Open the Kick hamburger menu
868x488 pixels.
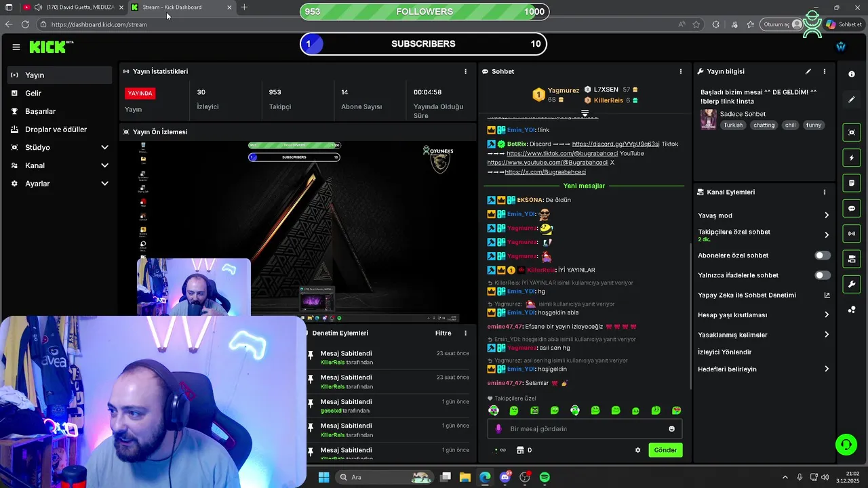[x=16, y=47]
